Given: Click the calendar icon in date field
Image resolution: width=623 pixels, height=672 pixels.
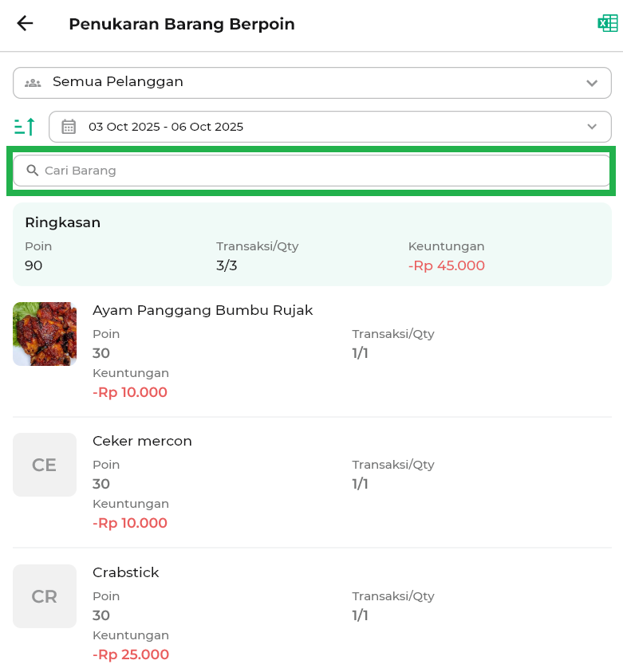Looking at the screenshot, I should point(69,127).
